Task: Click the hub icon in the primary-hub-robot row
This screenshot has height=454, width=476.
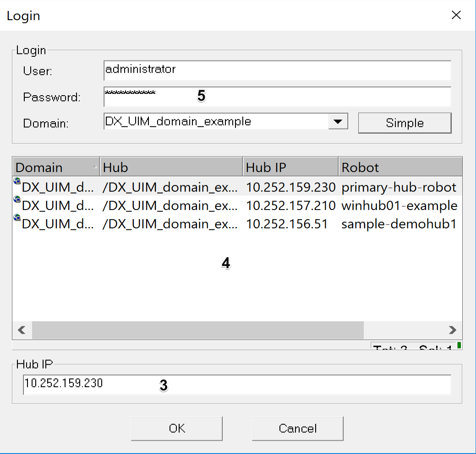Action: (x=17, y=181)
